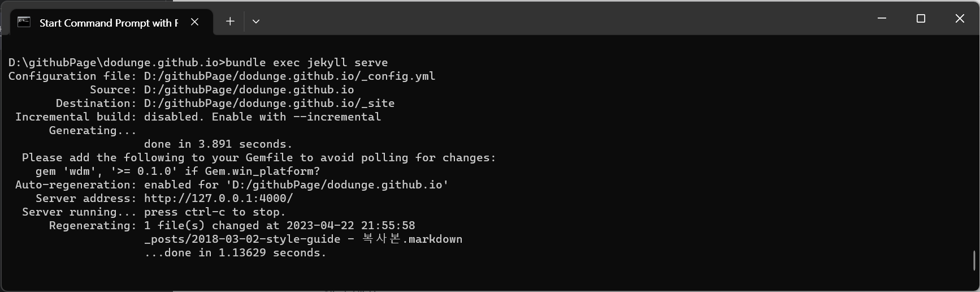Expand the new tab profile dropdown chevron

[256, 22]
